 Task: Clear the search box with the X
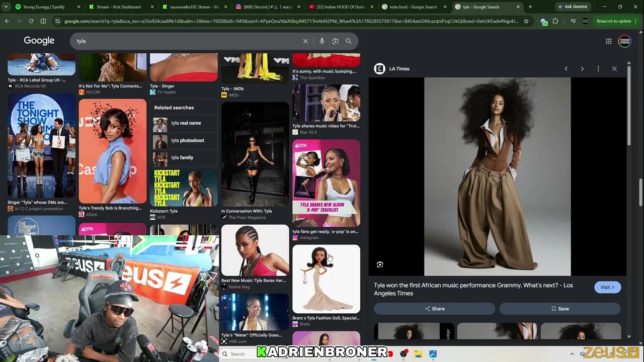[x=305, y=41]
